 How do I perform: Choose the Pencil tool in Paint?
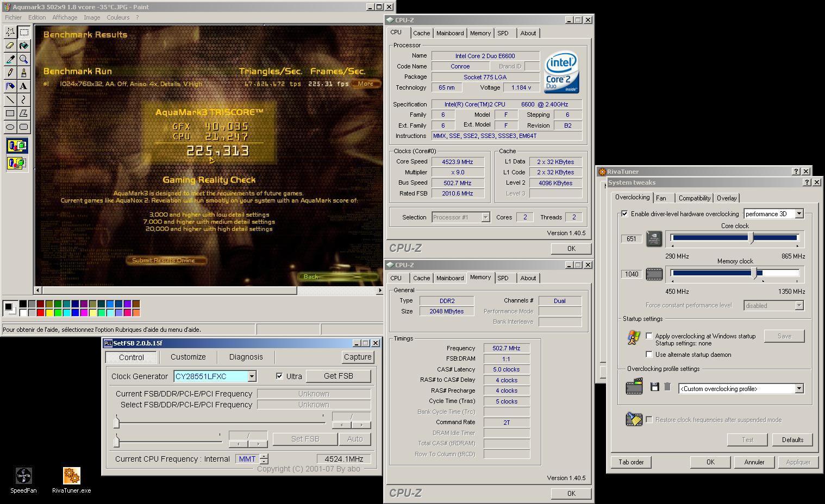click(x=10, y=73)
